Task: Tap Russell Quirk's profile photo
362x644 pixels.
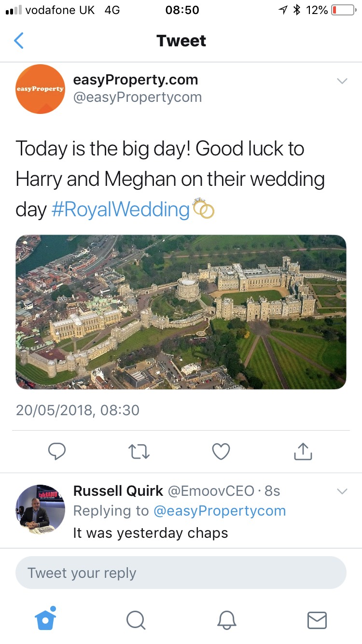Action: pos(40,509)
